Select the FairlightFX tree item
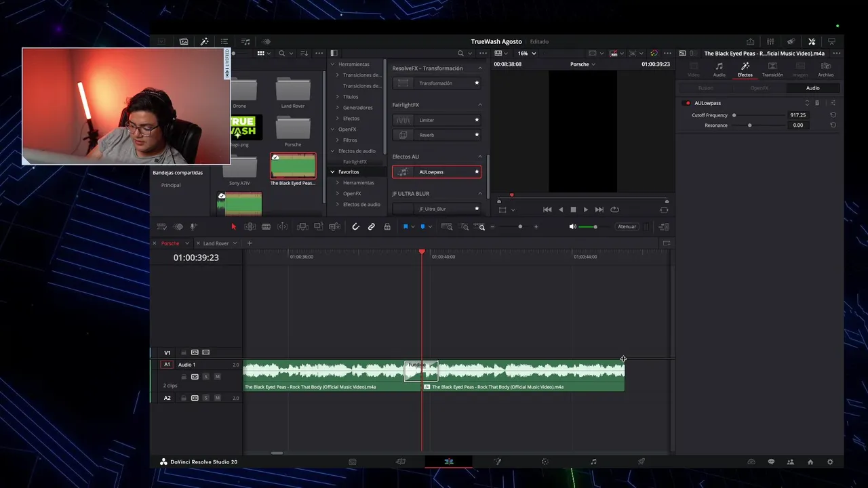The image size is (868, 488). 355,162
